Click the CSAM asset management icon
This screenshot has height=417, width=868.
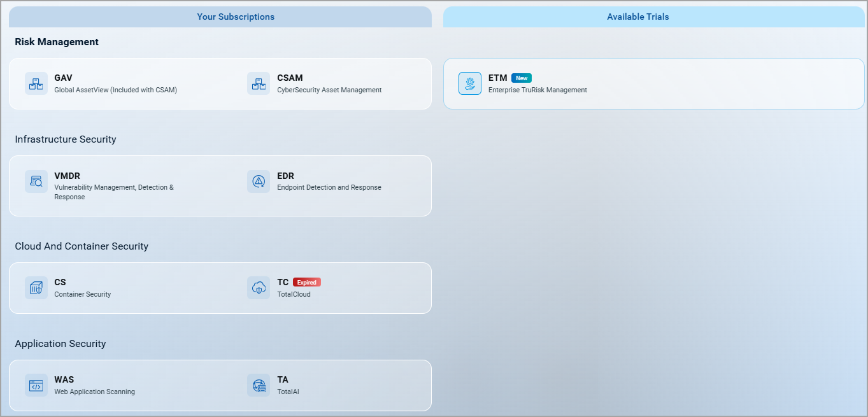coord(259,83)
